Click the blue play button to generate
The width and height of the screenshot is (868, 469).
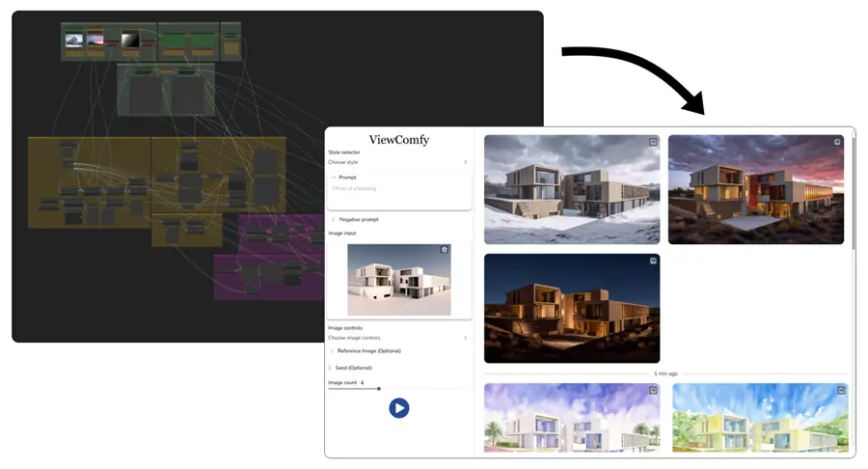pos(399,408)
